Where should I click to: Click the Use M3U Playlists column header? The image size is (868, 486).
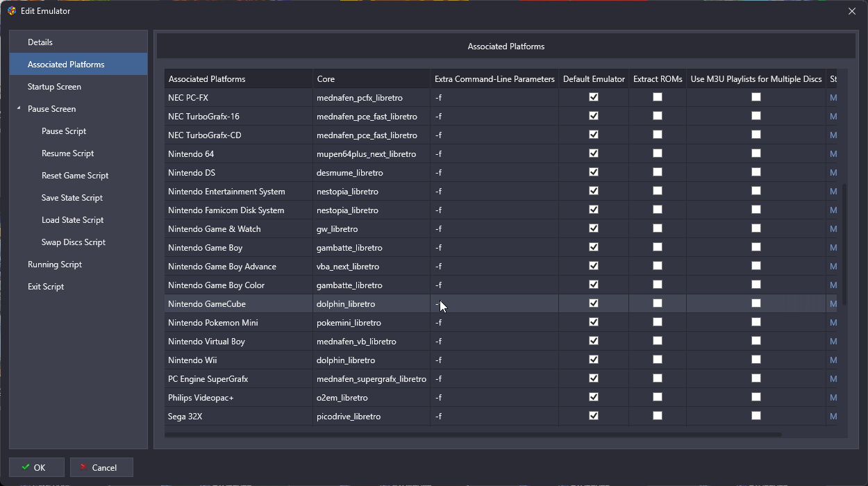[756, 79]
